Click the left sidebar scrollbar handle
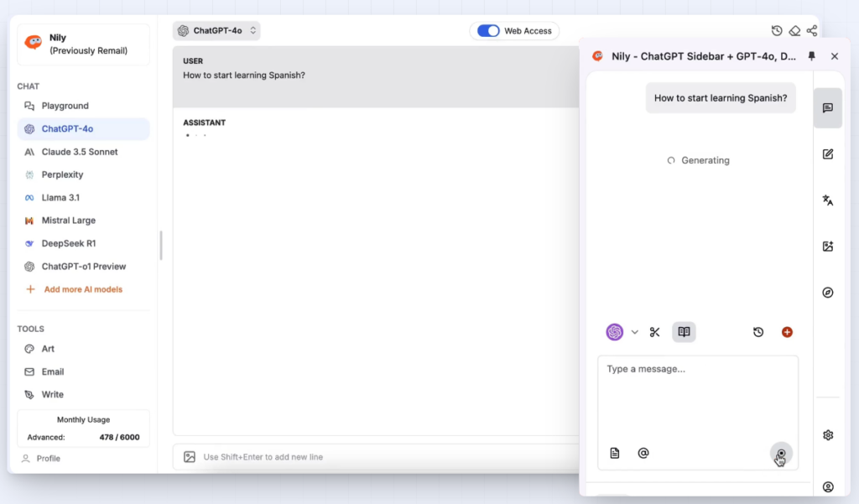 pyautogui.click(x=160, y=245)
